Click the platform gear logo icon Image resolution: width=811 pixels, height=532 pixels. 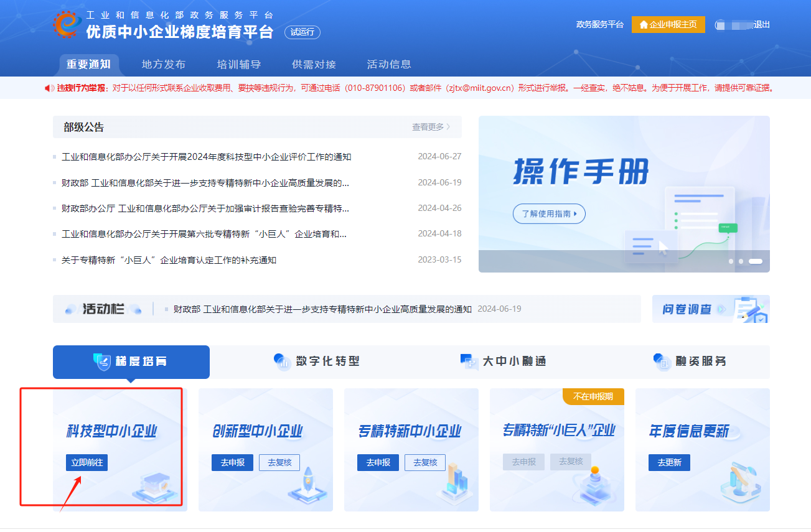click(66, 25)
